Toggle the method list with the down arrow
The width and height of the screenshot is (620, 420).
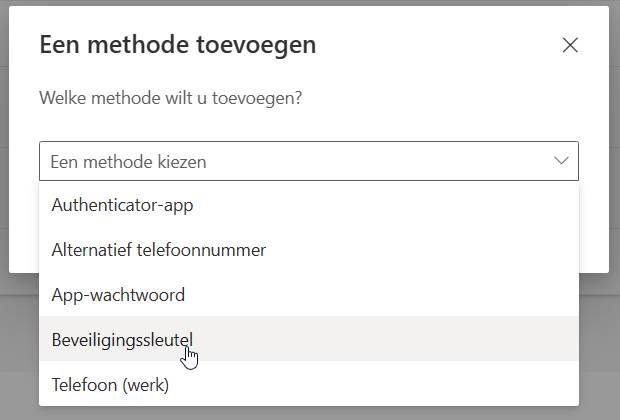click(x=561, y=161)
